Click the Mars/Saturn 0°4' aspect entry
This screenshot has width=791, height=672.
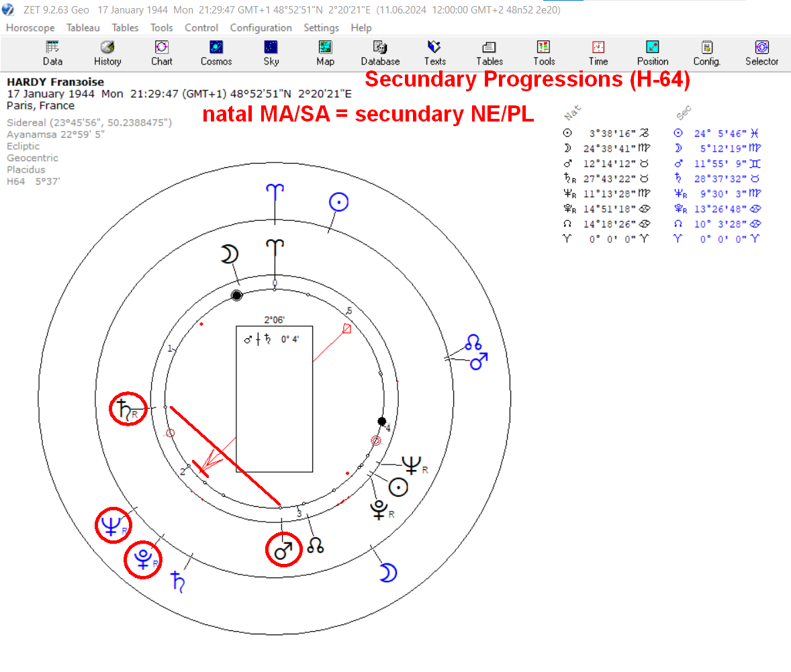pos(271,340)
